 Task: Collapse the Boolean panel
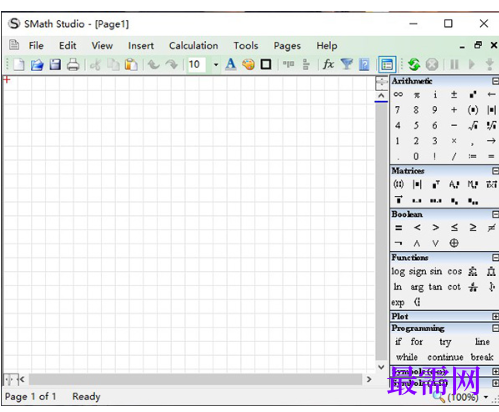tap(495, 214)
